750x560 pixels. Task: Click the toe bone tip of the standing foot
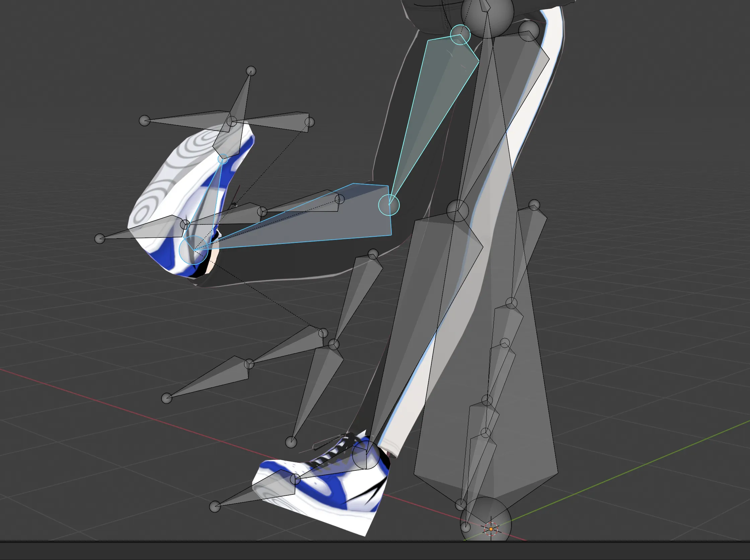point(215,507)
